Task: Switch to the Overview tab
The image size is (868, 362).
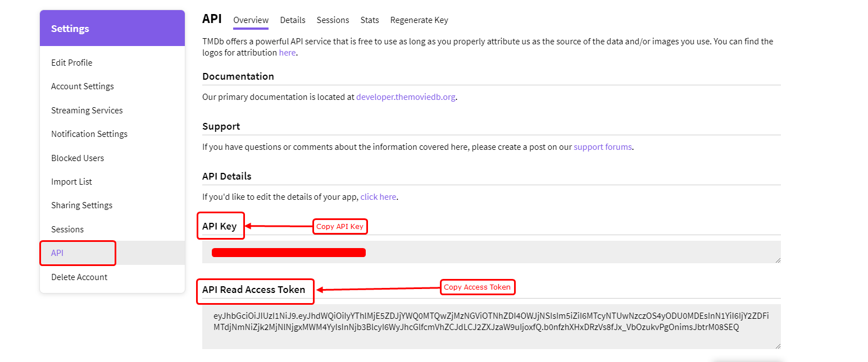Action: coord(251,20)
